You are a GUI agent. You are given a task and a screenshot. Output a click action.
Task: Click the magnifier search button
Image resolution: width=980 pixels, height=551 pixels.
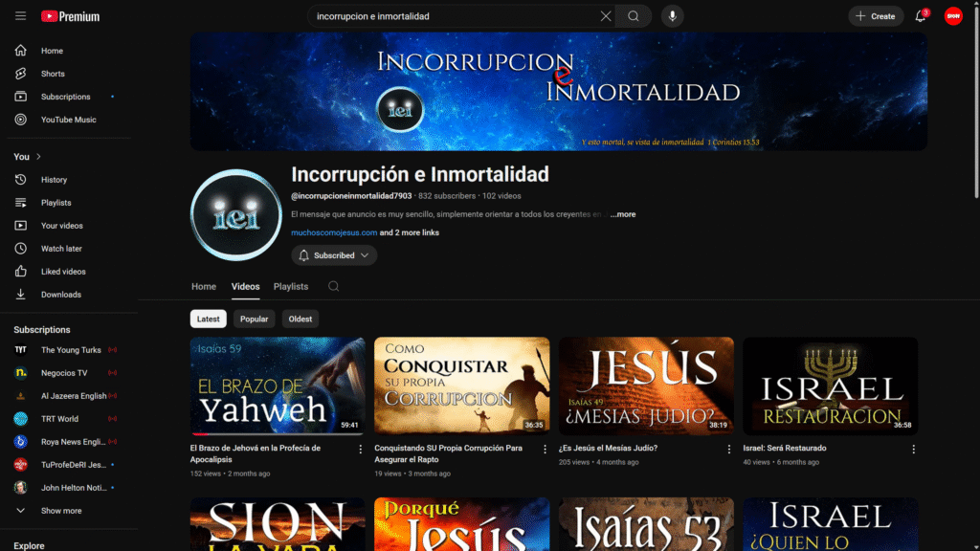pos(634,16)
